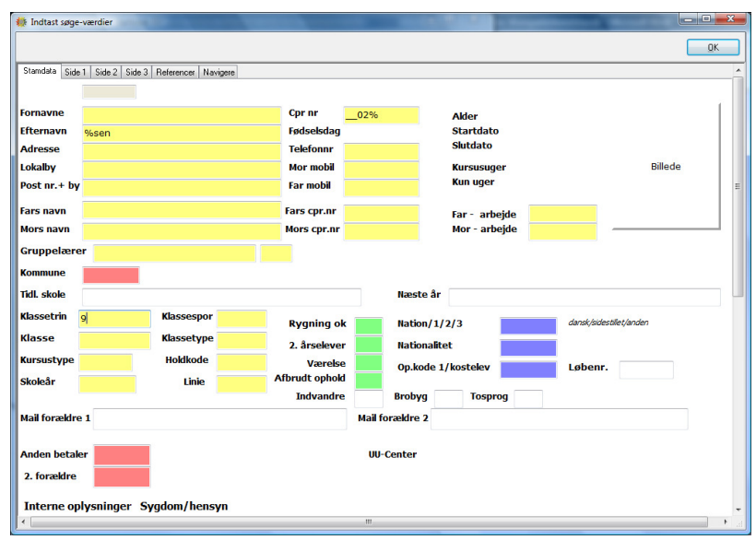Toggle the green Rygning ok box
The width and height of the screenshot is (756, 540).
369,325
